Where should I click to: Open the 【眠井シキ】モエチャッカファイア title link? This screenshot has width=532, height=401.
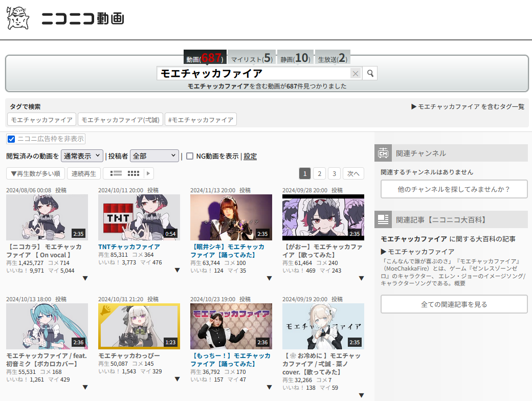pyautogui.click(x=227, y=251)
